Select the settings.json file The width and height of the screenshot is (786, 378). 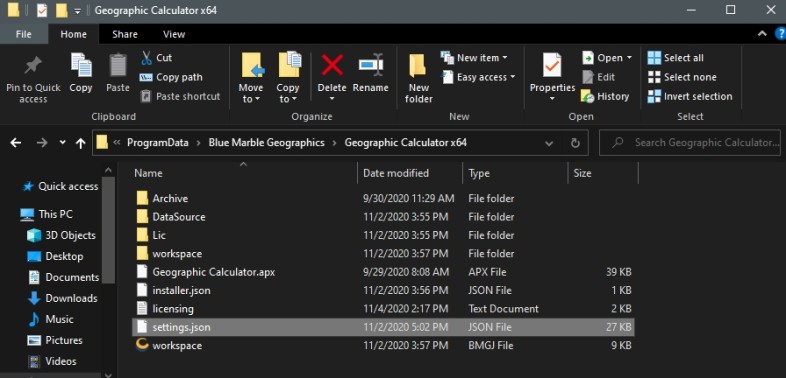pos(383,327)
